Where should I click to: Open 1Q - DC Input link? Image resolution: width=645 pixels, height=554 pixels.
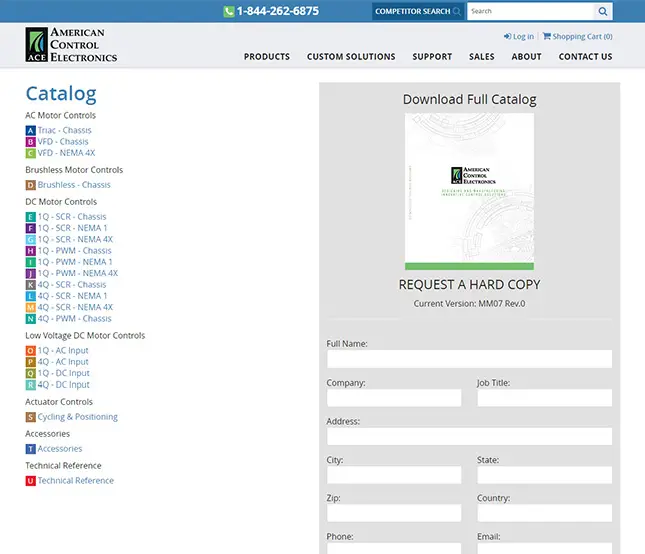point(64,373)
